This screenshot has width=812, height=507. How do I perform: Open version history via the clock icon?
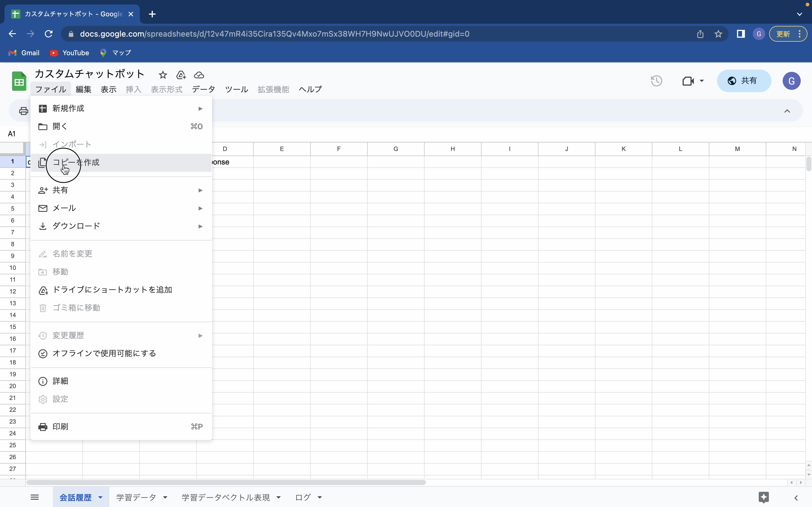coord(656,81)
